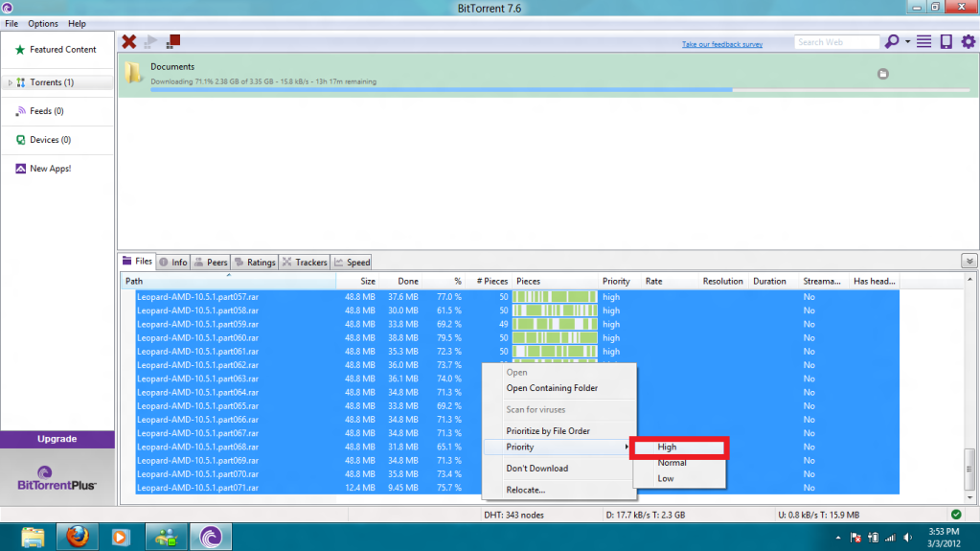This screenshot has width=980, height=551.
Task: Click the Duration column header
Action: coord(773,282)
